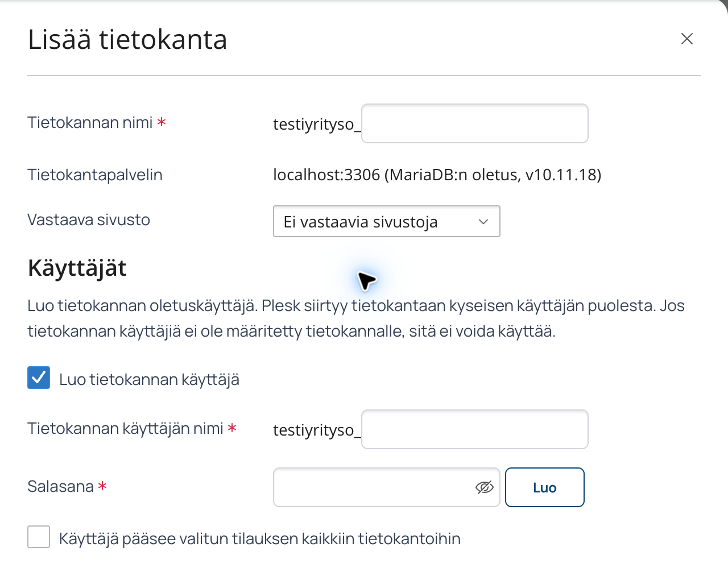Click the Vastaava sivusto label

pos(89,219)
